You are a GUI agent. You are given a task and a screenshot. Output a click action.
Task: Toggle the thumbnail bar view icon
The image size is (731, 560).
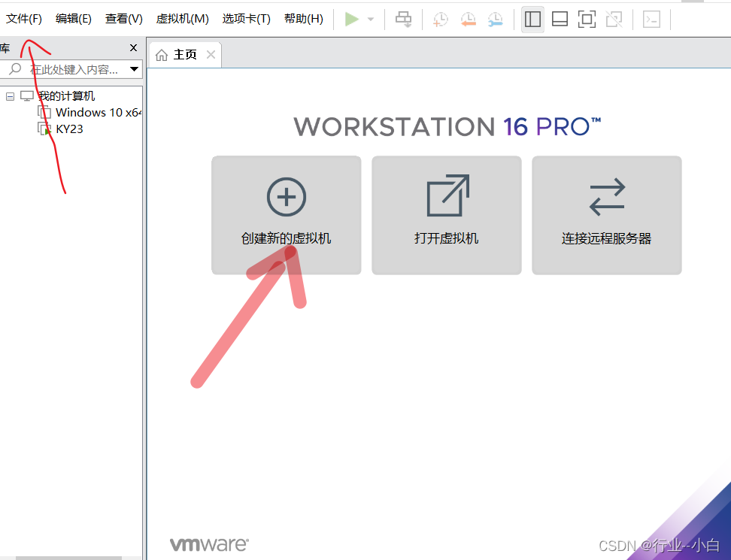pos(560,19)
